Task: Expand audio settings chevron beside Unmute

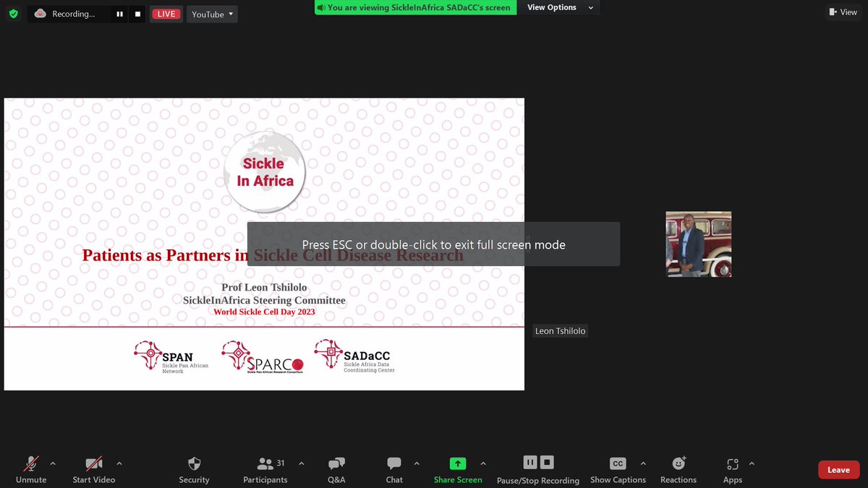Action: point(52,463)
